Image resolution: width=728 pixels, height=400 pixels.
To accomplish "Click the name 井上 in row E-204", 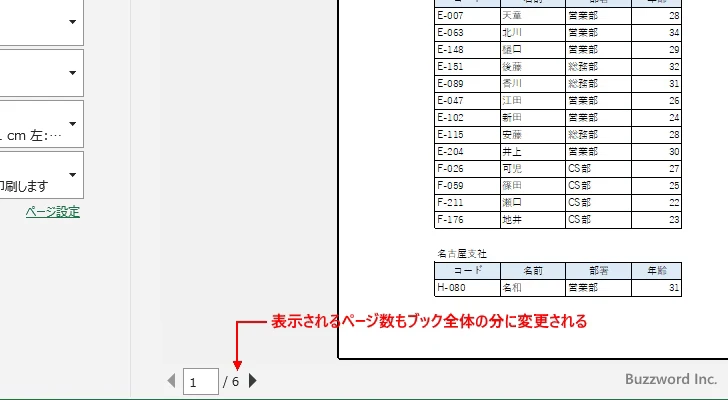I will pyautogui.click(x=512, y=152).
